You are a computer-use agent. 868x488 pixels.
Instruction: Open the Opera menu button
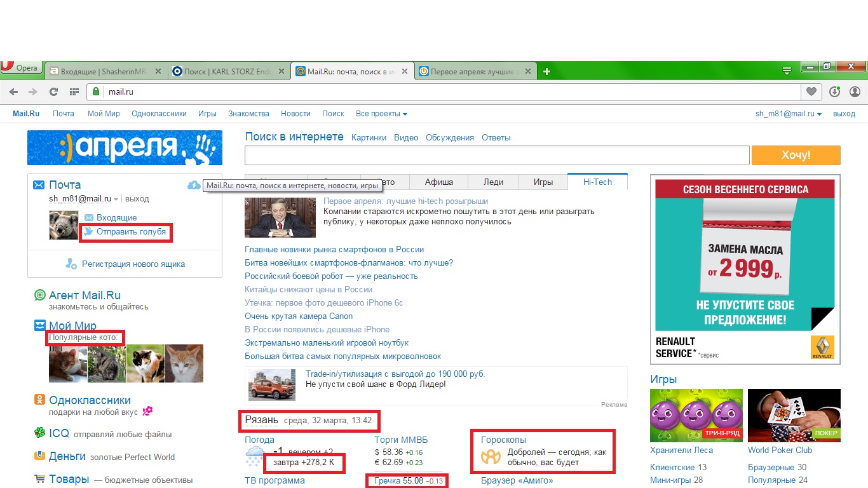tap(21, 68)
